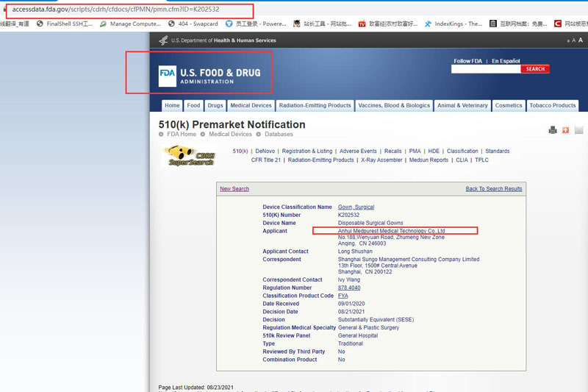Click the FDA Home breadcrumb

(x=182, y=134)
